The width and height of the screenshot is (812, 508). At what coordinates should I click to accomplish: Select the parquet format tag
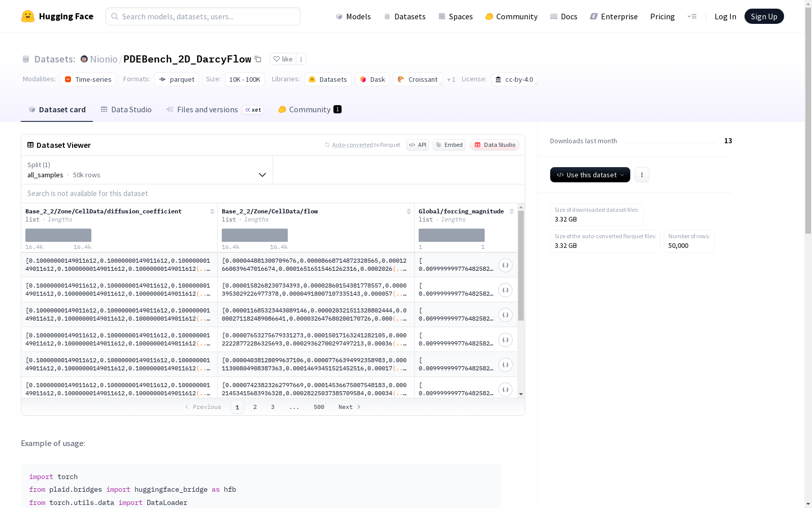177,79
